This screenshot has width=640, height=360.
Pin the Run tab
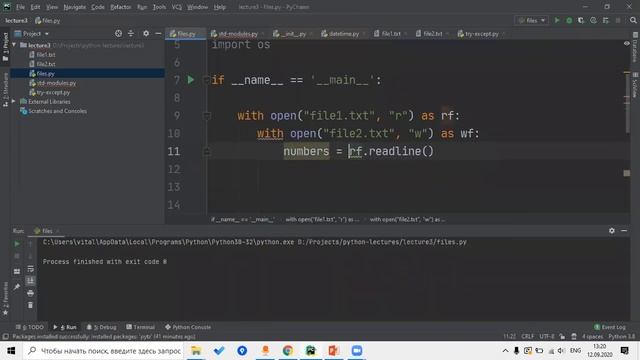[x=17, y=287]
